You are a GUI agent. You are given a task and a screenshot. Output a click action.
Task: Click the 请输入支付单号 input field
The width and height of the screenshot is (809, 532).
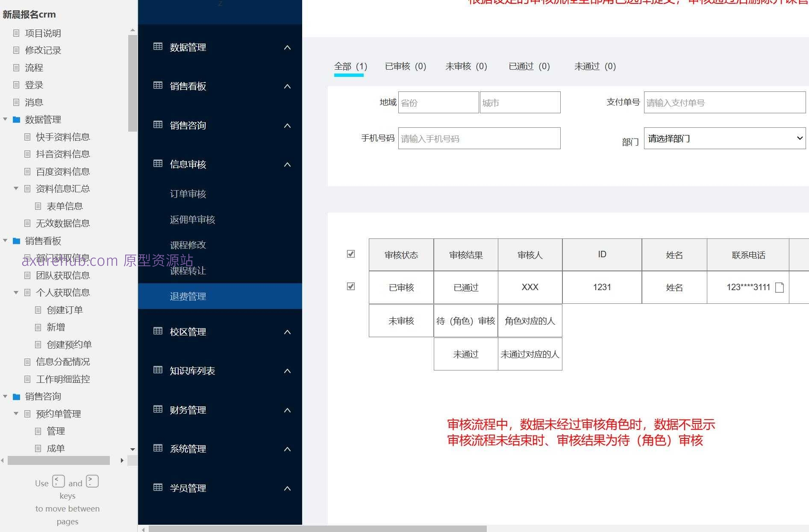[x=725, y=102]
